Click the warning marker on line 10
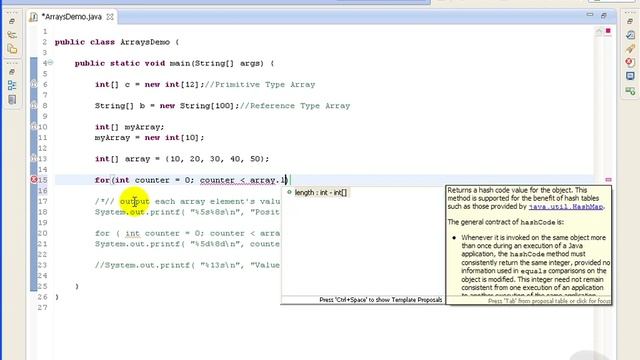This screenshot has height=360, width=640. [x=34, y=127]
